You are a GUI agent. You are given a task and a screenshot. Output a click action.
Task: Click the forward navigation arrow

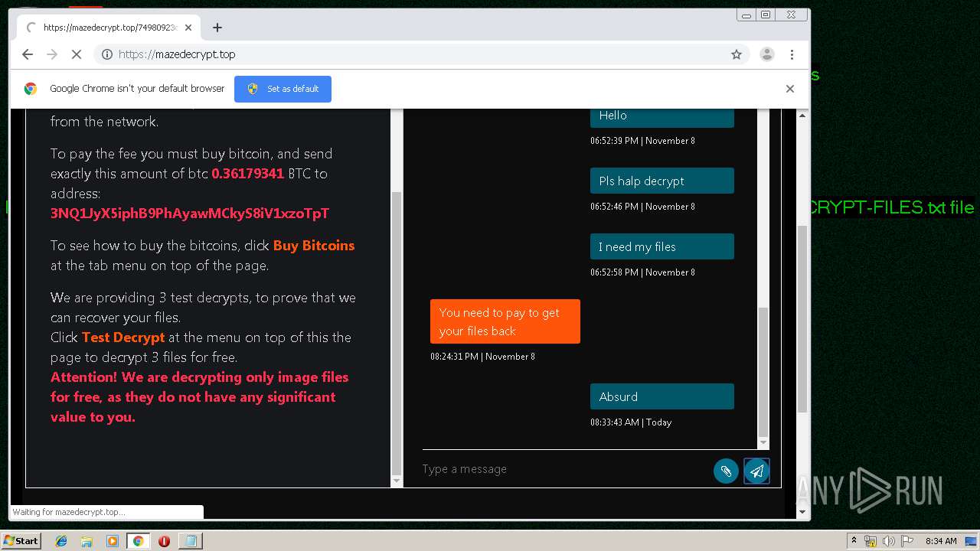(52, 54)
